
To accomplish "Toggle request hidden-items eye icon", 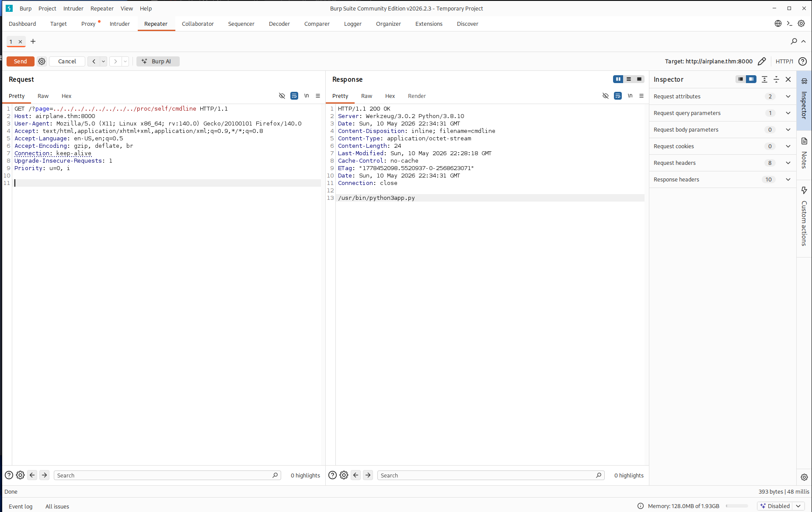I will (282, 96).
